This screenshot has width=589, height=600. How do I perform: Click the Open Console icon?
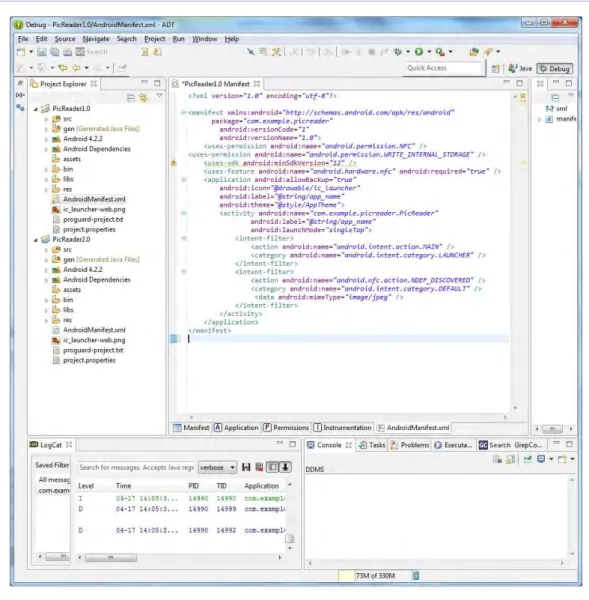pos(562,459)
